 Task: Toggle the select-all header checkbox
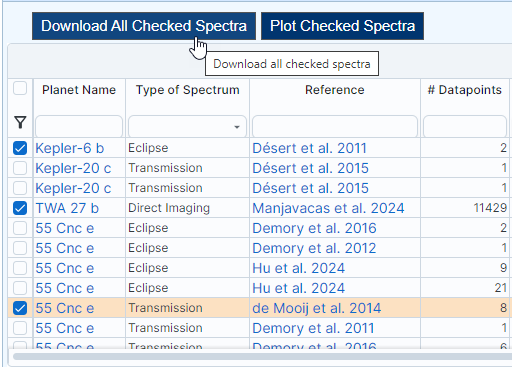pyautogui.click(x=20, y=89)
